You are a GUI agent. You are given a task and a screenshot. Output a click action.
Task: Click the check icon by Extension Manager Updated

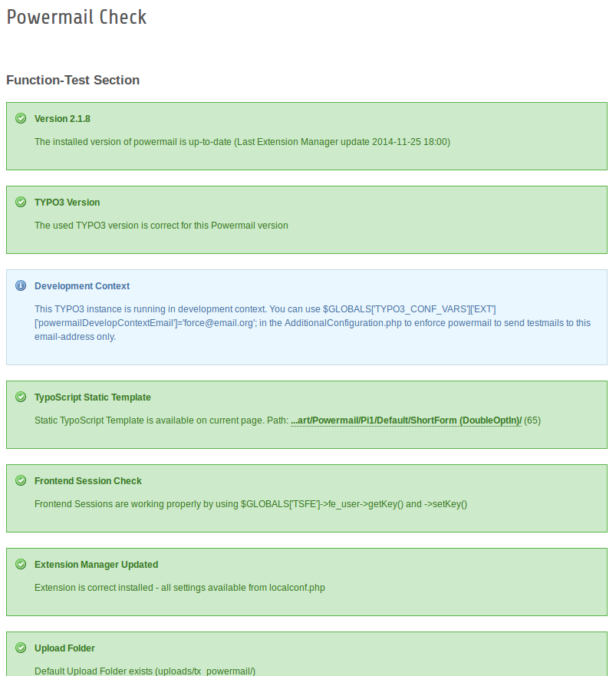[x=21, y=565]
